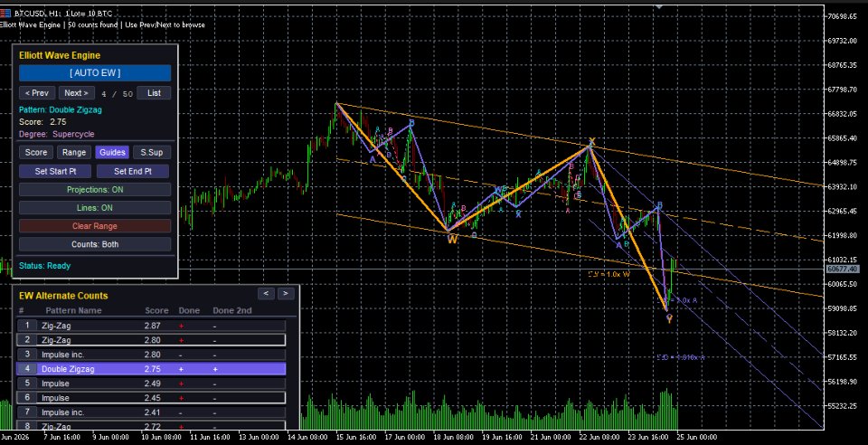Click the 66832.05 price axis label
This screenshot has height=445, width=868.
(842, 114)
